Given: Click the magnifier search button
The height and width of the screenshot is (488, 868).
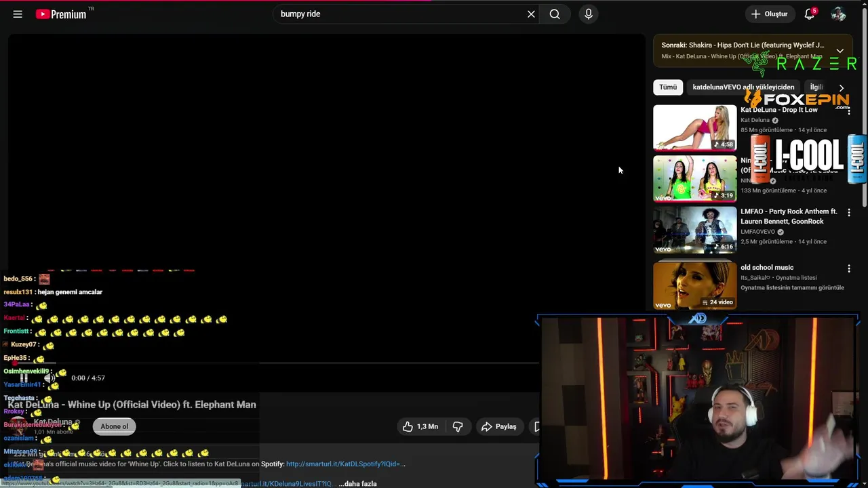Looking at the screenshot, I should pyautogui.click(x=555, y=14).
